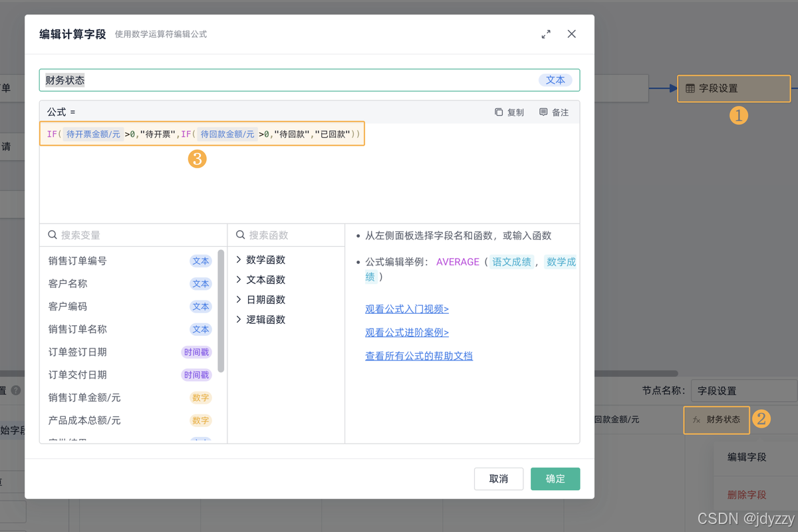798x532 pixels.
Task: Select variable 销售订单名称
Action: (130, 329)
